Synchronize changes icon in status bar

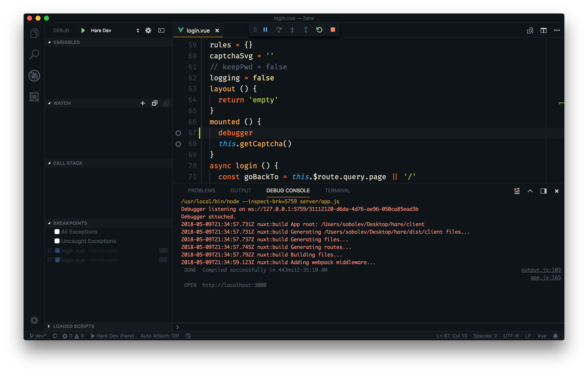pos(55,336)
